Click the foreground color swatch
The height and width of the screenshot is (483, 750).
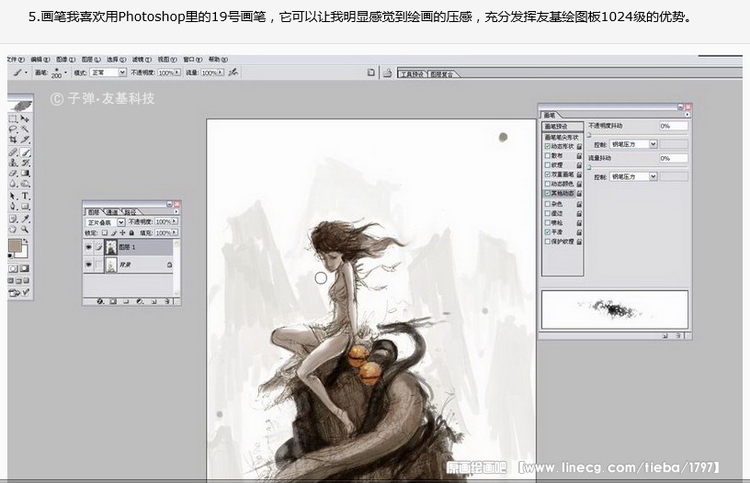(x=15, y=245)
